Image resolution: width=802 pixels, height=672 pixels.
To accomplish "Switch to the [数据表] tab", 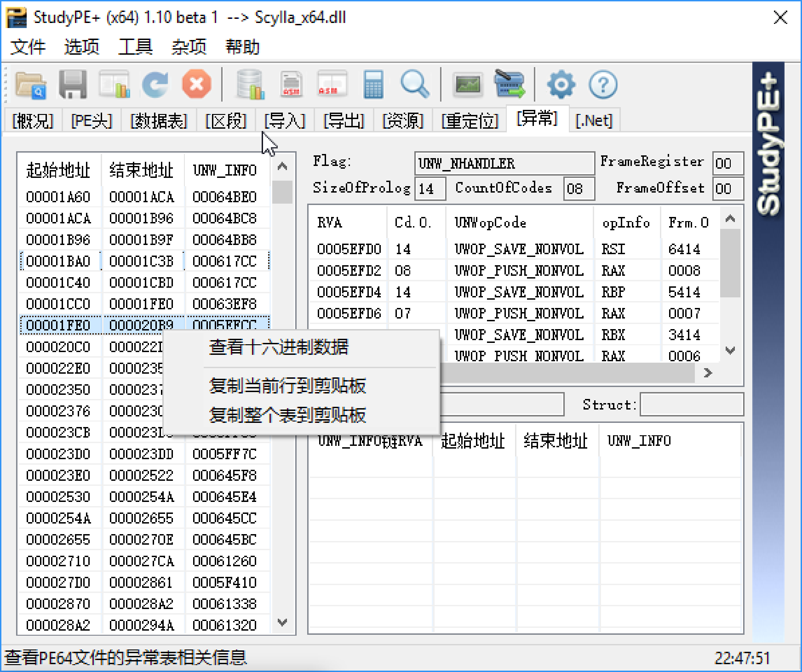I will point(159,120).
